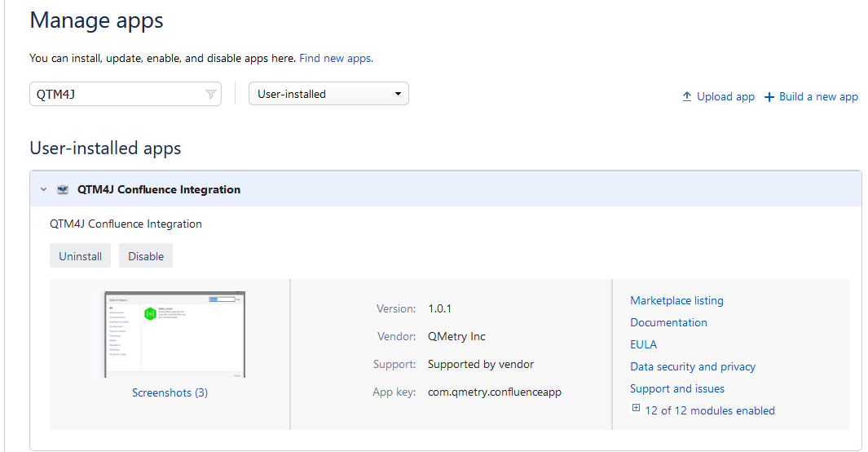Collapse the QTM4J Confluence Integration row

click(x=44, y=189)
